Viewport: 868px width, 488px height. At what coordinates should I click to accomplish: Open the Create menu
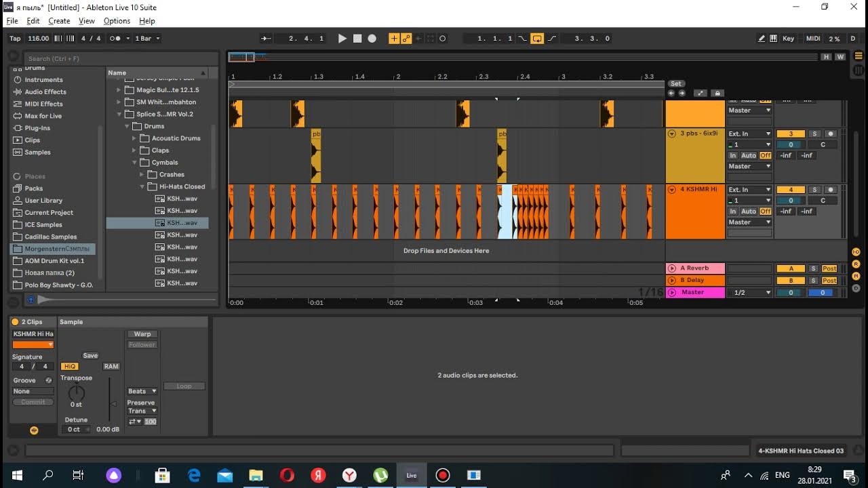point(59,21)
